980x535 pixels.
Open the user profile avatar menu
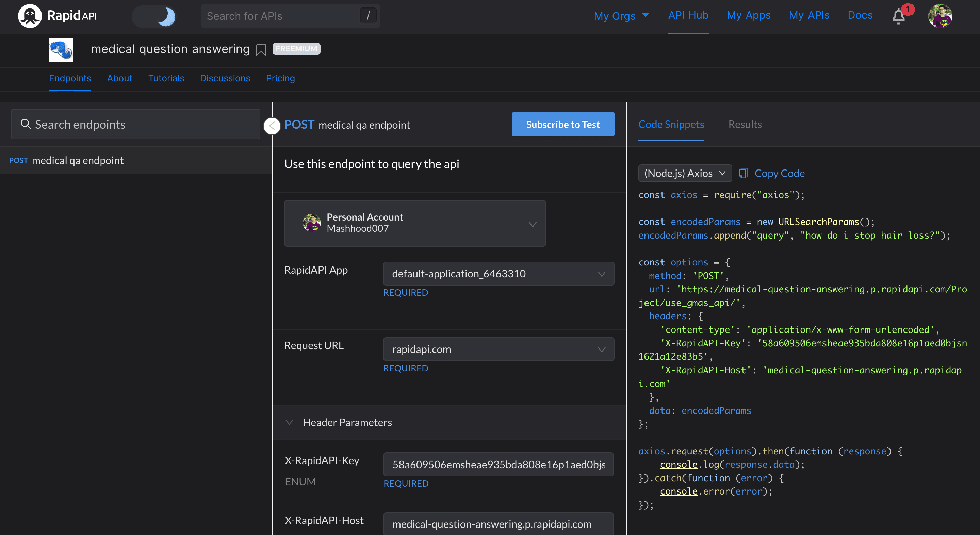(940, 16)
